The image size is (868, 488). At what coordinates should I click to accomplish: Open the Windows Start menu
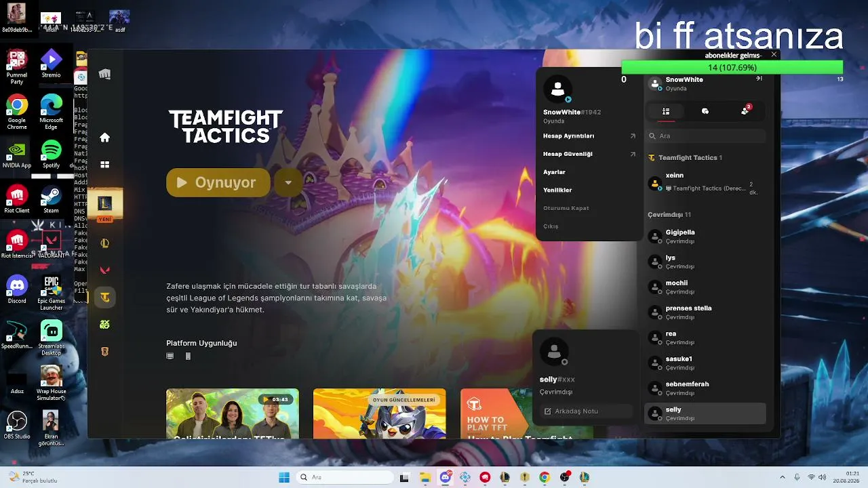click(284, 477)
